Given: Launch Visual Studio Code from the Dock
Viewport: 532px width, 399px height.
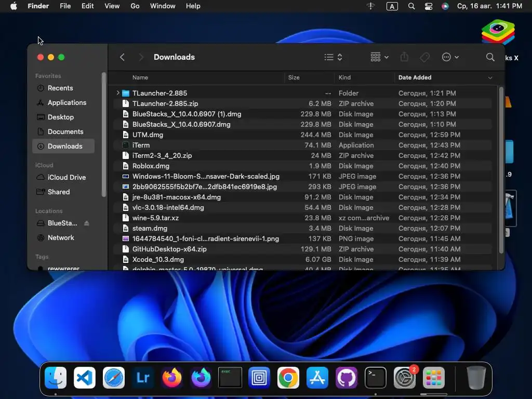Looking at the screenshot, I should (85, 378).
